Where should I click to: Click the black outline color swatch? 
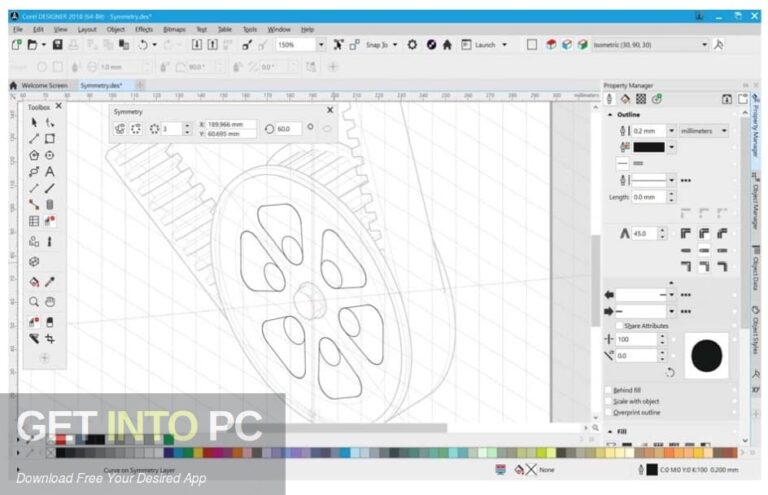tap(649, 147)
